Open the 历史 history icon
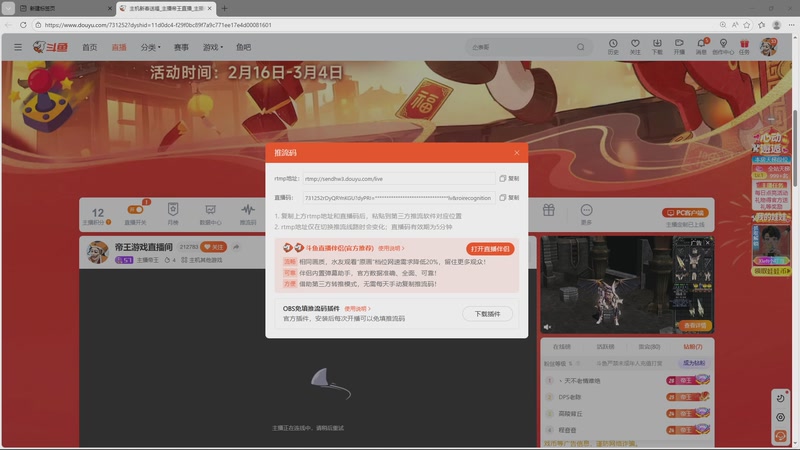The image size is (800, 450). click(x=613, y=47)
